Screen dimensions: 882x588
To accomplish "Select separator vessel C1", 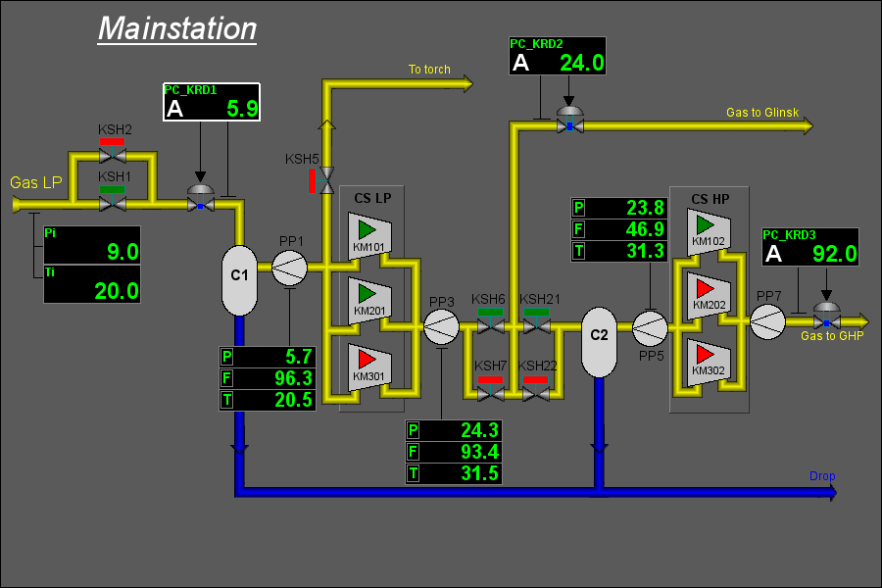I will click(x=238, y=278).
